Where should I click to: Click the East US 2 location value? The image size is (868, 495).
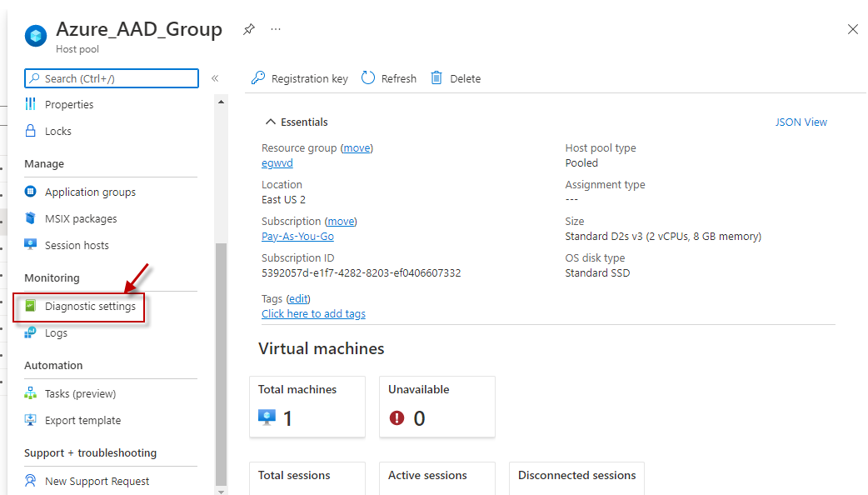point(283,199)
